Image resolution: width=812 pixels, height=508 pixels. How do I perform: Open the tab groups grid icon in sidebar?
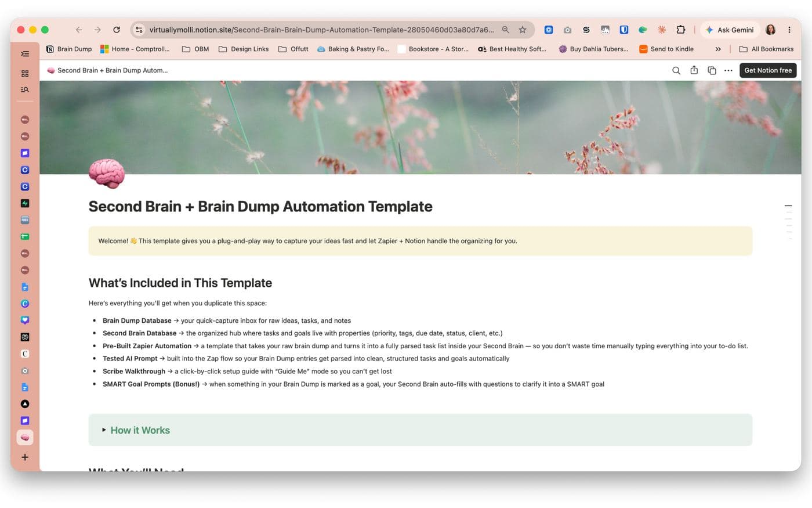coord(25,74)
